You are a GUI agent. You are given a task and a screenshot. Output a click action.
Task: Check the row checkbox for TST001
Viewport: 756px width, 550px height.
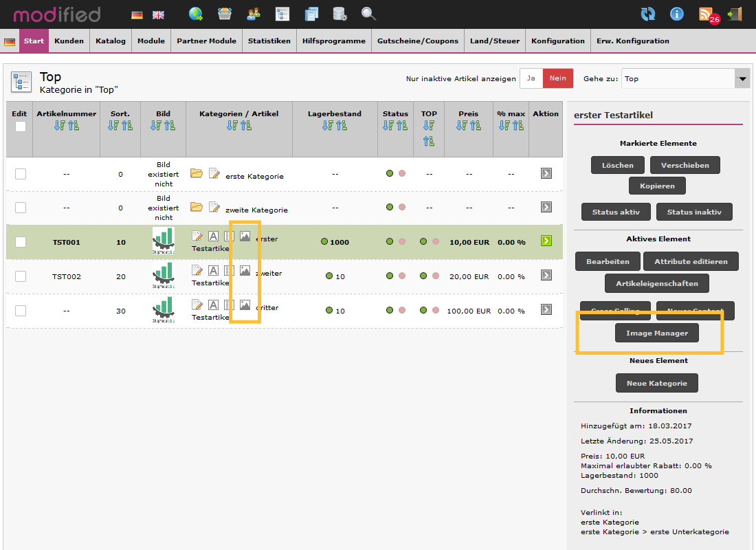pos(21,241)
